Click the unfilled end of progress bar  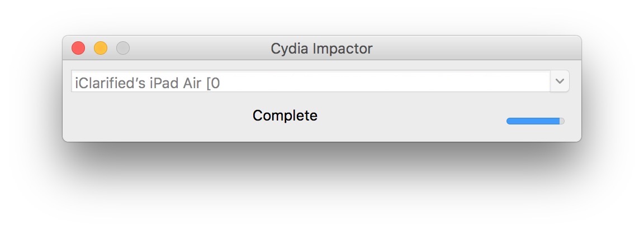[562, 121]
